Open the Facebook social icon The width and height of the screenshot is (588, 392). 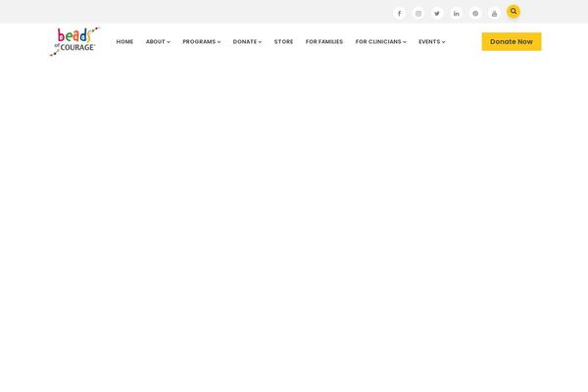[x=399, y=14]
